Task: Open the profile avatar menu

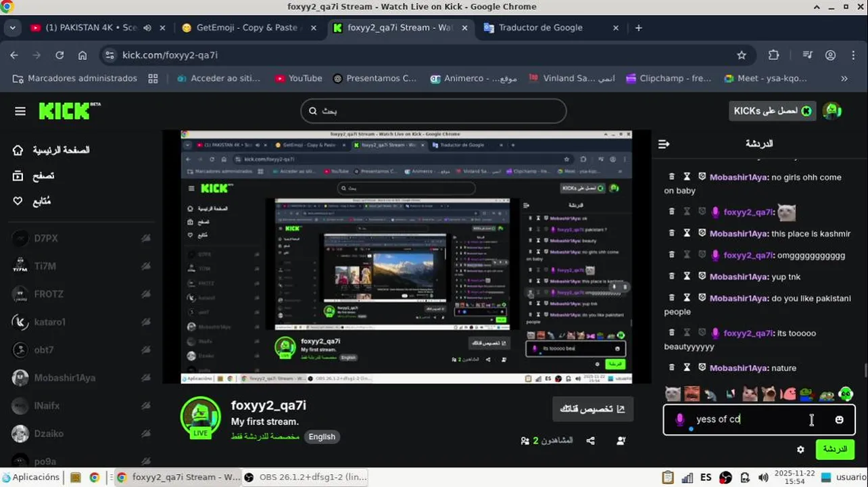Action: pos(832,111)
